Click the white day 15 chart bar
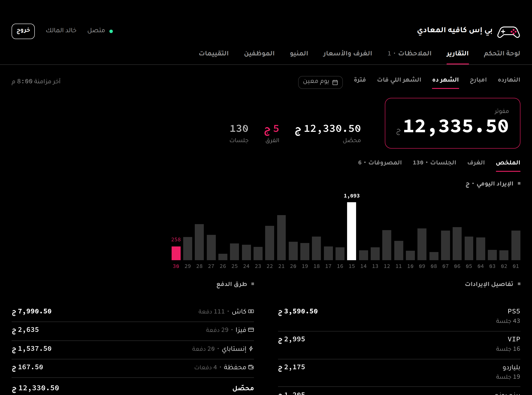The height and width of the screenshot is (395, 532). [x=351, y=231]
